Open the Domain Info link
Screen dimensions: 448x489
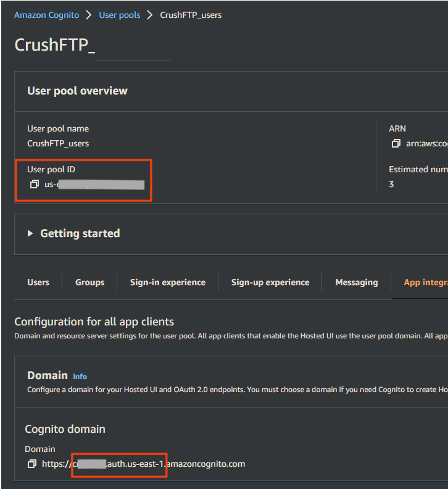click(80, 377)
